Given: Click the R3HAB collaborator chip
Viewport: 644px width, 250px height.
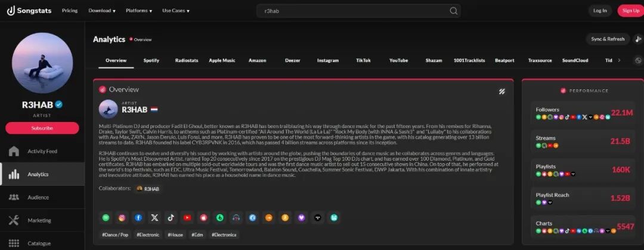Looking at the screenshot, I should pyautogui.click(x=148, y=189).
